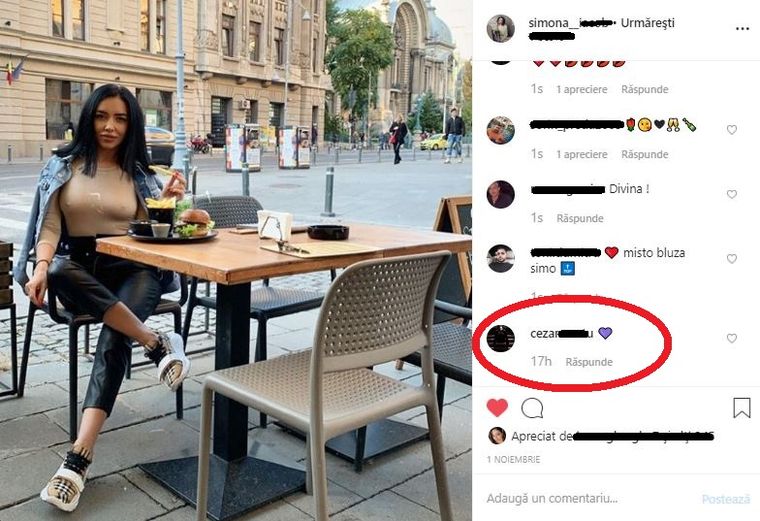
Task: Like the cezar purple heart comment
Action: 731,338
